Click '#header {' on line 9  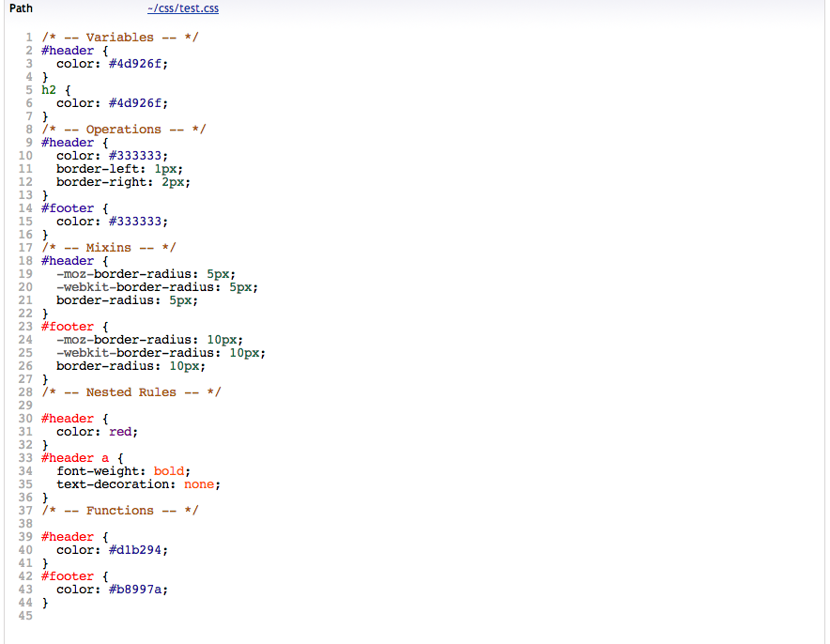click(74, 143)
